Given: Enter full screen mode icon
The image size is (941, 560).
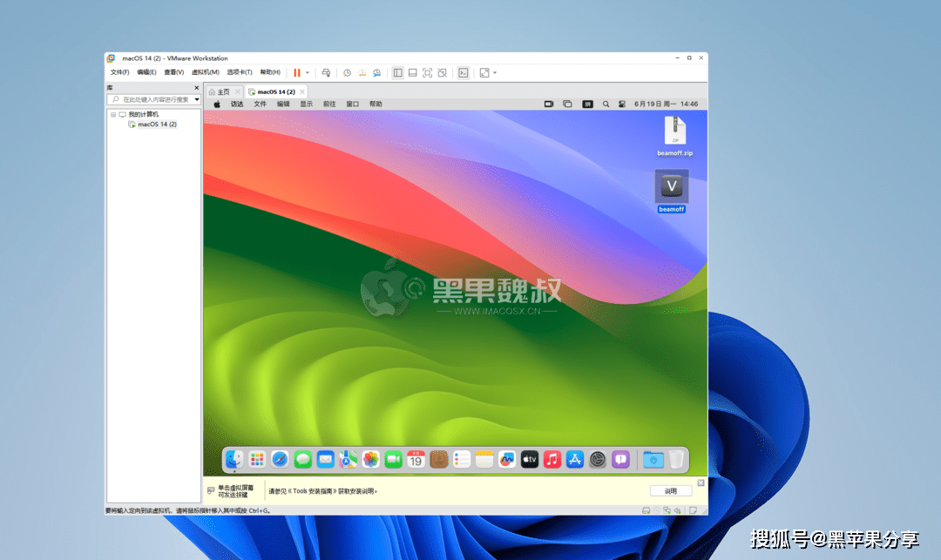Looking at the screenshot, I should 427,72.
